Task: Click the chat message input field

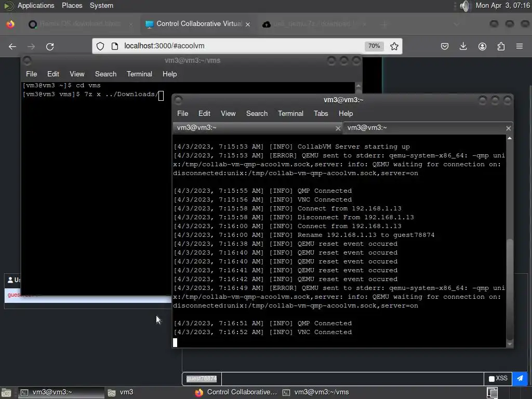Action: pos(352,378)
